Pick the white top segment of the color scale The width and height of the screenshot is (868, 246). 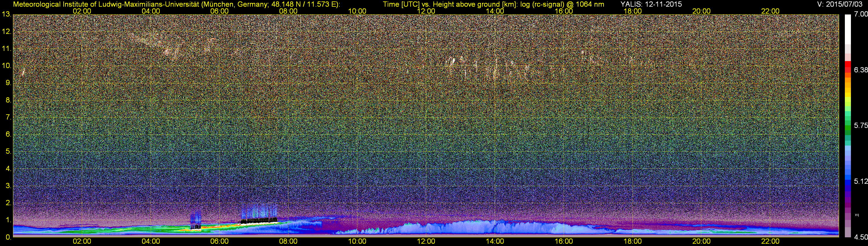[848, 29]
